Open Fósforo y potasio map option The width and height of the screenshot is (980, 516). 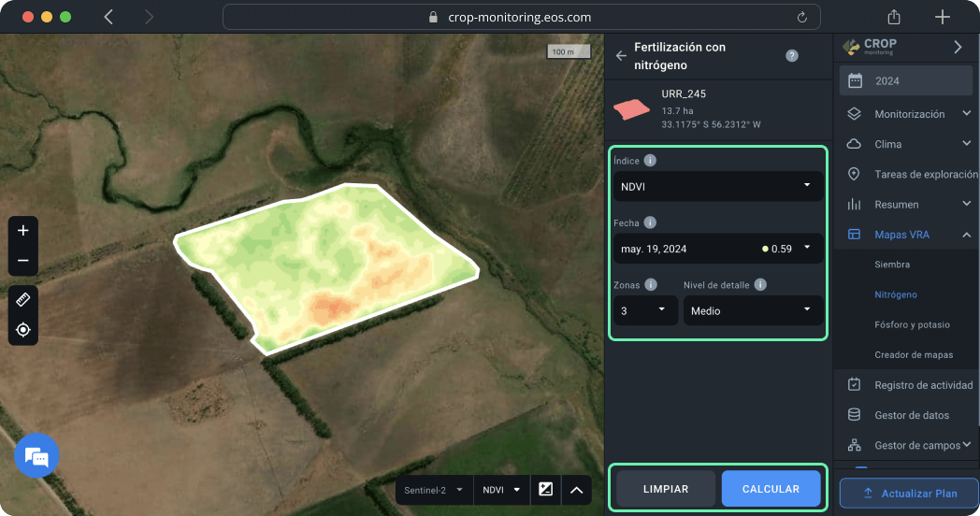point(912,324)
